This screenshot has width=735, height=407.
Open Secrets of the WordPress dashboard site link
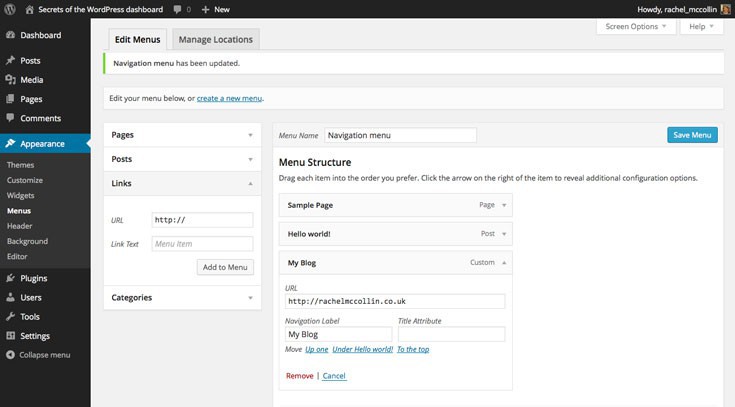tap(100, 9)
